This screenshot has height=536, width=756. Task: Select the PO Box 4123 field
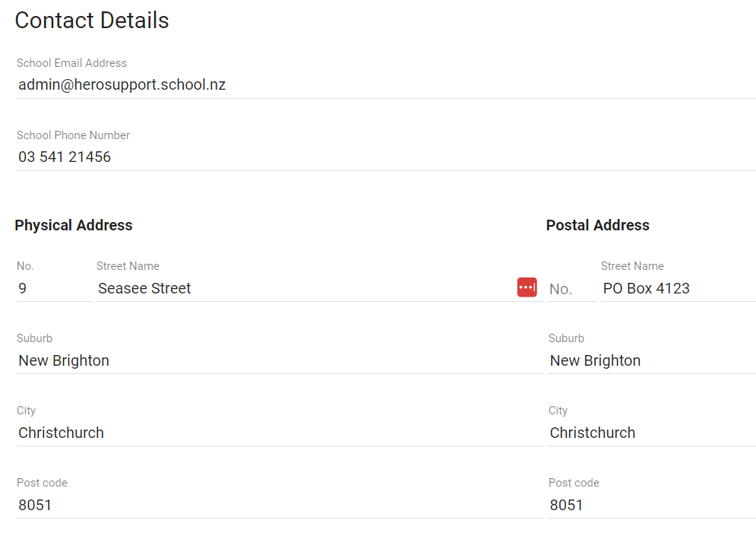click(x=676, y=289)
